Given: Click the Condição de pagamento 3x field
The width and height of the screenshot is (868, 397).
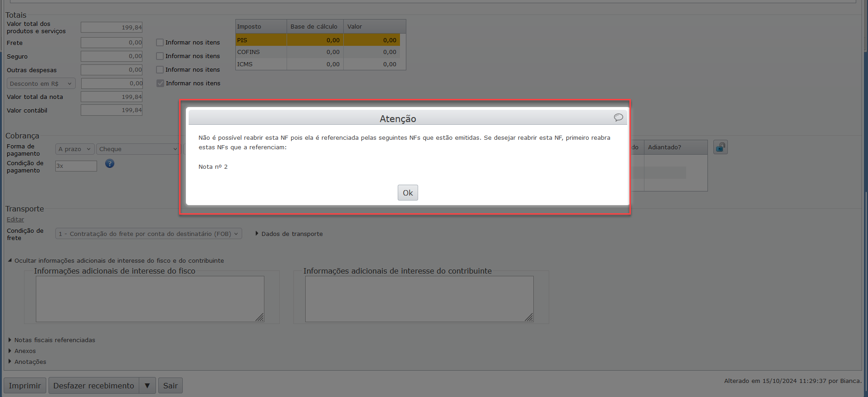Looking at the screenshot, I should (76, 166).
